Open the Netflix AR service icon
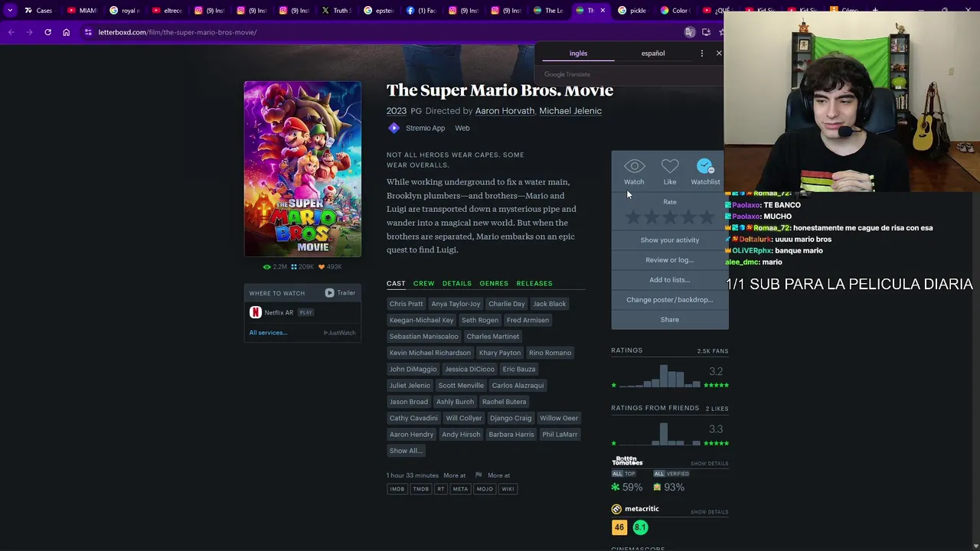980x551 pixels. 256,312
